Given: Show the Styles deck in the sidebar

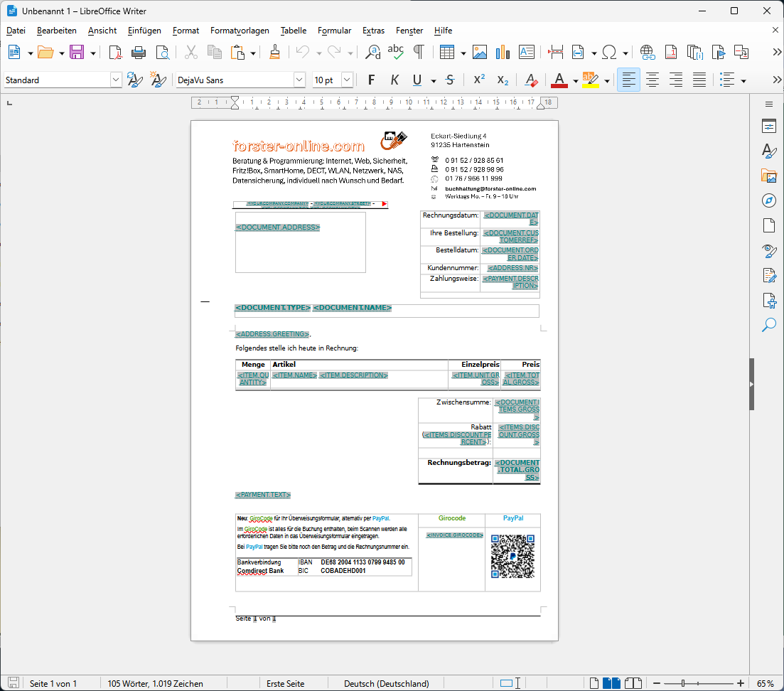Looking at the screenshot, I should (x=770, y=151).
